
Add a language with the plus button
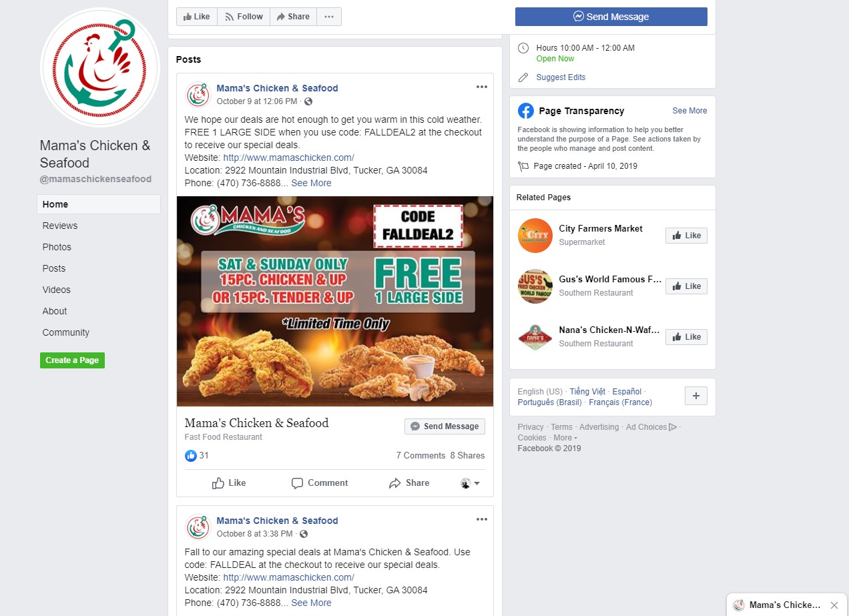696,396
